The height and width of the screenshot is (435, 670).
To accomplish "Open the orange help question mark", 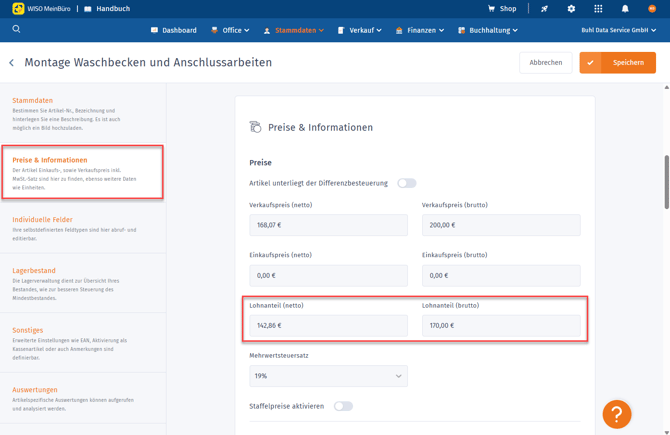I will tap(616, 413).
